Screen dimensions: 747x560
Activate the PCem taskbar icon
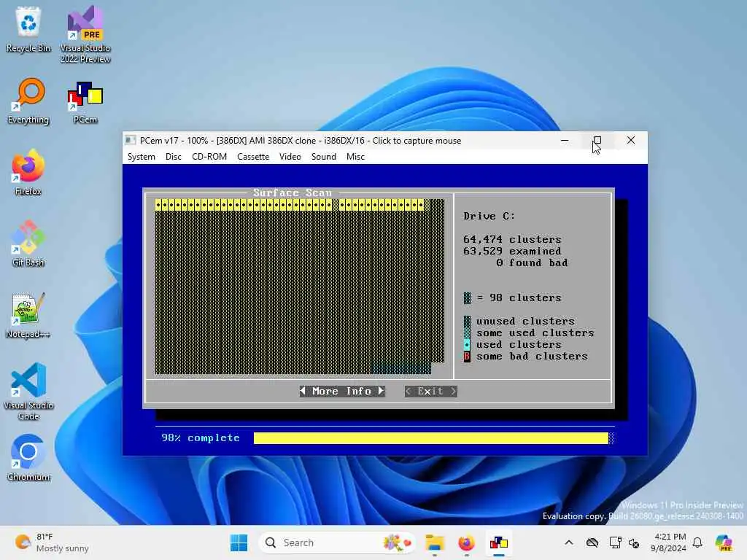click(x=499, y=542)
